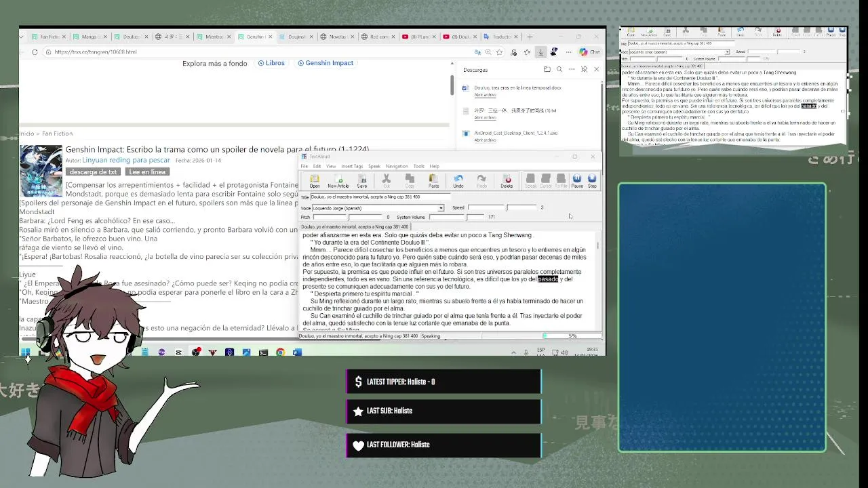Viewport: 868px width, 488px height.
Task: Paste text via TextAloud toolbar
Action: pyautogui.click(x=433, y=181)
